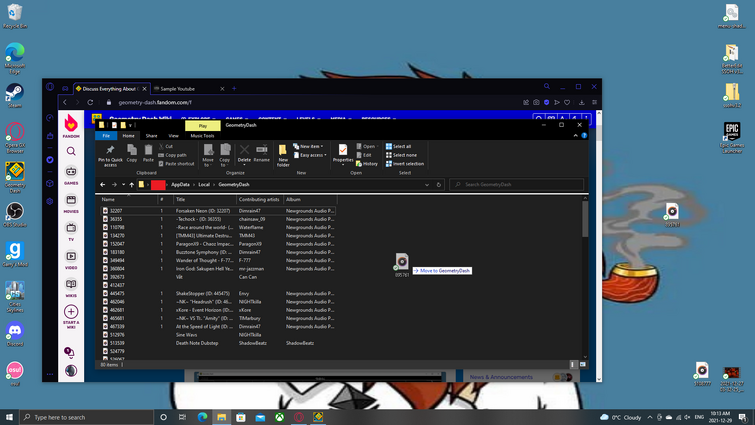
Task: Expand the address bar history dropdown
Action: tap(427, 184)
